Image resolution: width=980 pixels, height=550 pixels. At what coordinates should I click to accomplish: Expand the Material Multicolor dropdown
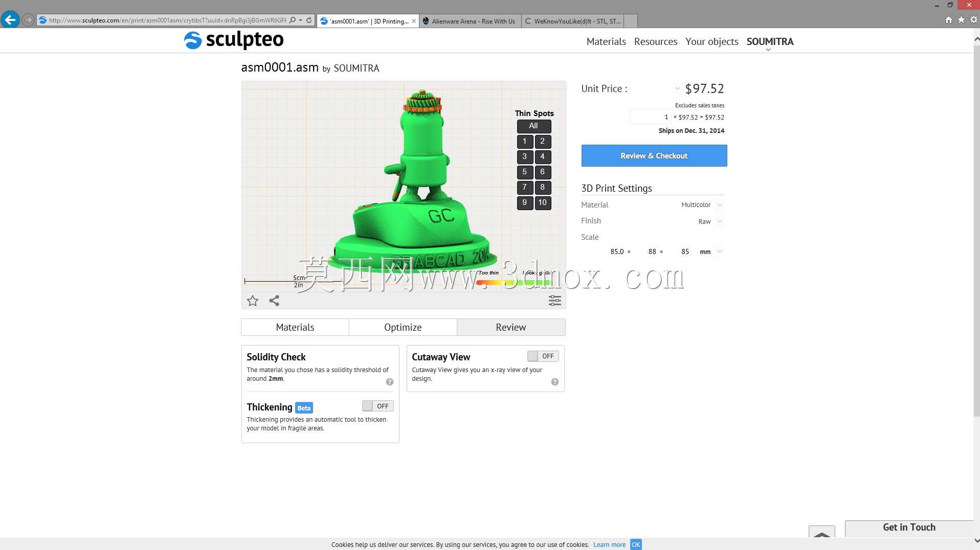pyautogui.click(x=720, y=205)
